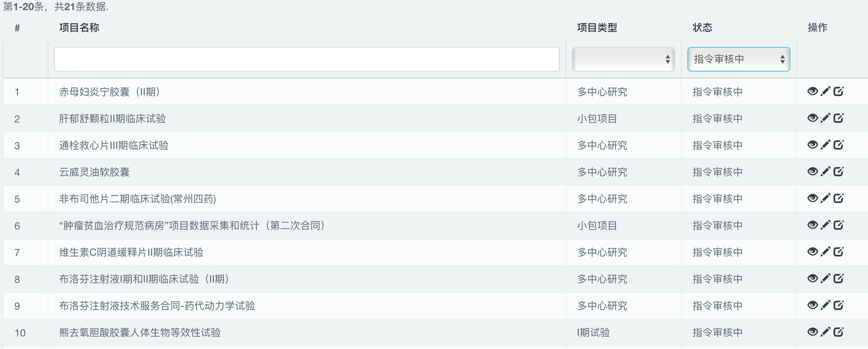Select project name 非布司他片二期临床试验(常州四药)
The image size is (868, 349).
(x=138, y=199)
